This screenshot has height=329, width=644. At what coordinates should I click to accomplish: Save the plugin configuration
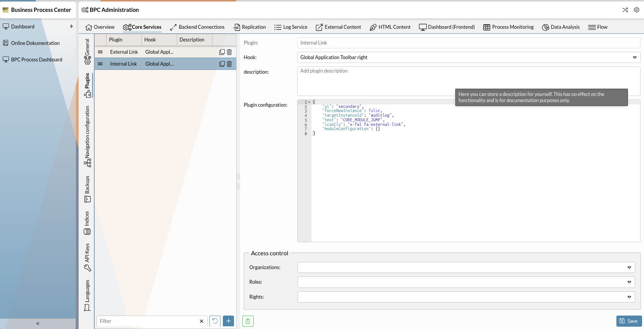click(x=629, y=321)
